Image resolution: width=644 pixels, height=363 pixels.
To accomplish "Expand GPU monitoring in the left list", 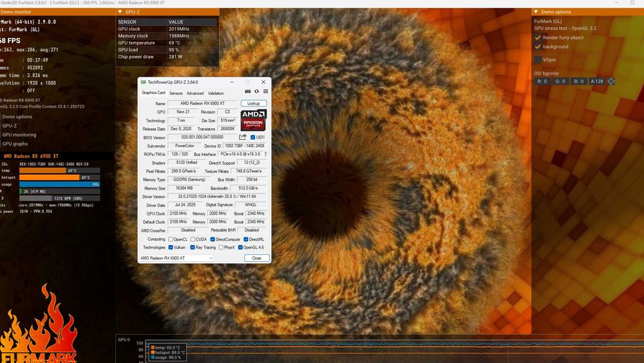I will pos(19,135).
